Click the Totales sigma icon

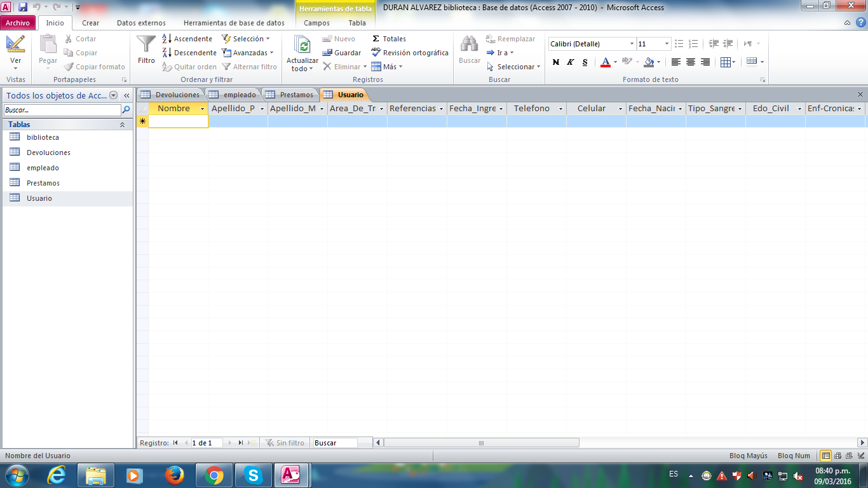point(376,39)
